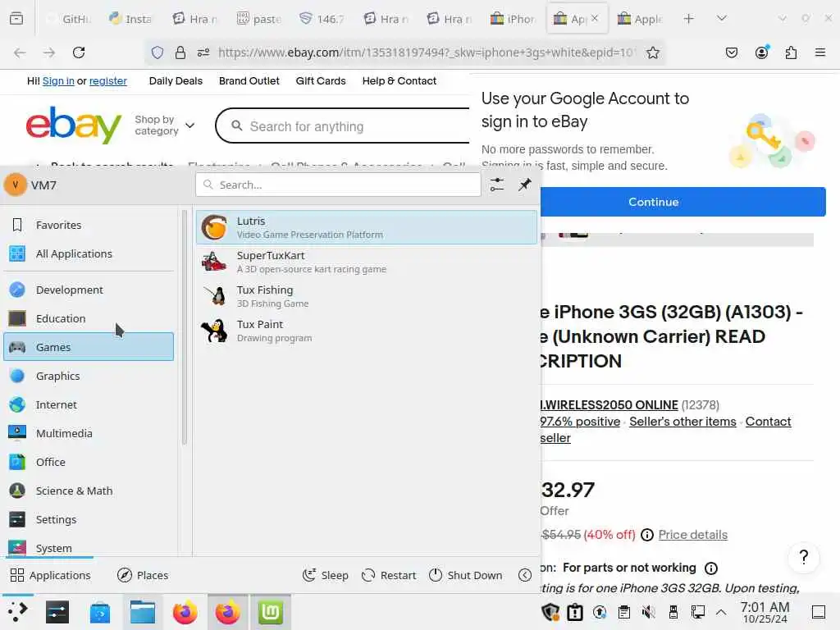Screen dimensions: 840x630
Task: Open the Education category
Action: pyautogui.click(x=89, y=319)
